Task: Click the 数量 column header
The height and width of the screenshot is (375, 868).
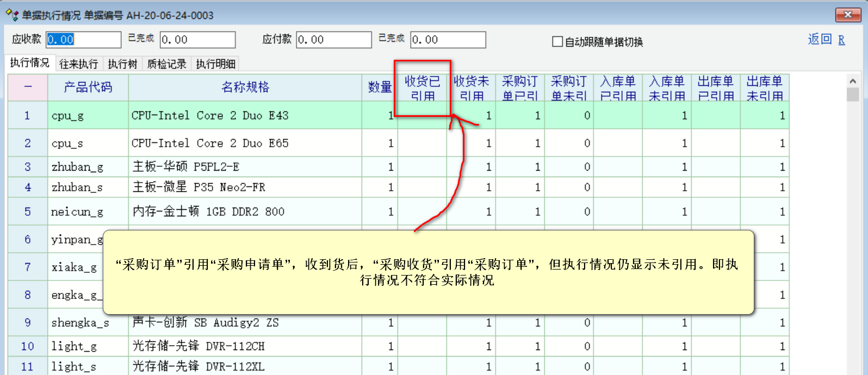Action: tap(380, 87)
